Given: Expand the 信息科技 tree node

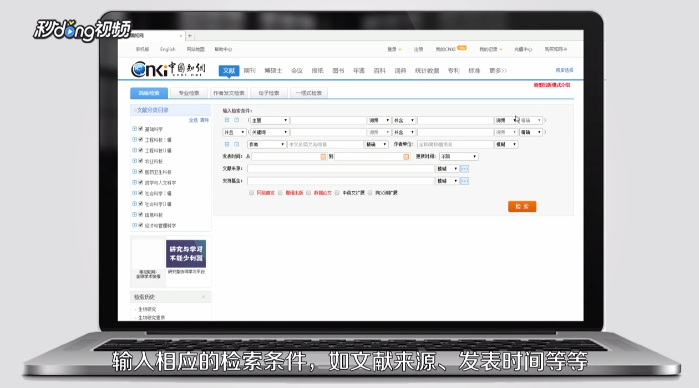Looking at the screenshot, I should point(134,215).
